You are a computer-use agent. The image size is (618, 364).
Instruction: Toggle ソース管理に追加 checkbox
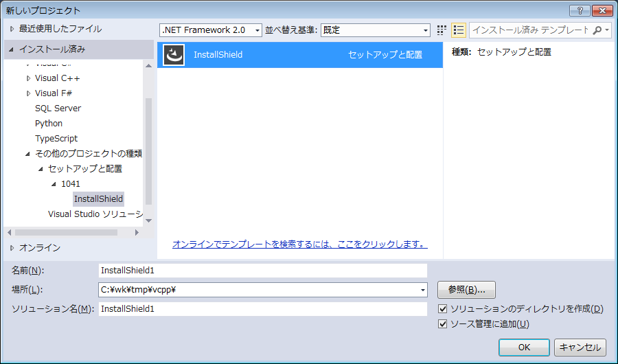tap(443, 323)
